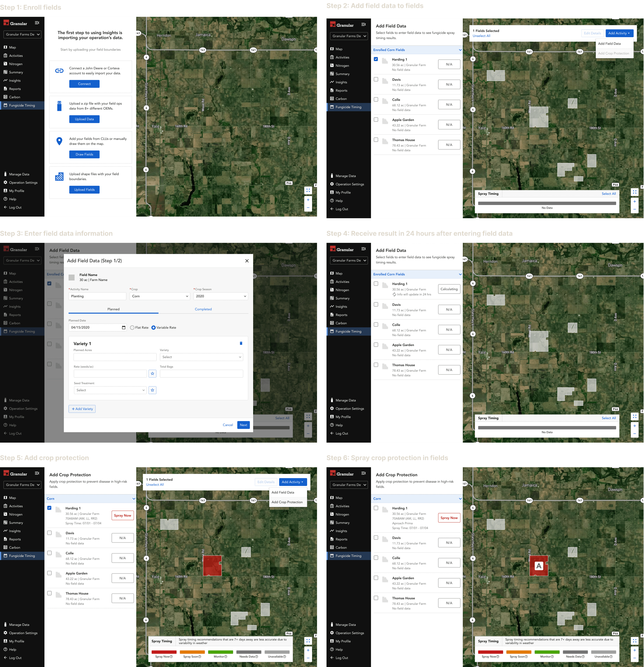The width and height of the screenshot is (644, 667).
Task: Close the Add Field Data dialog
Action: [247, 261]
